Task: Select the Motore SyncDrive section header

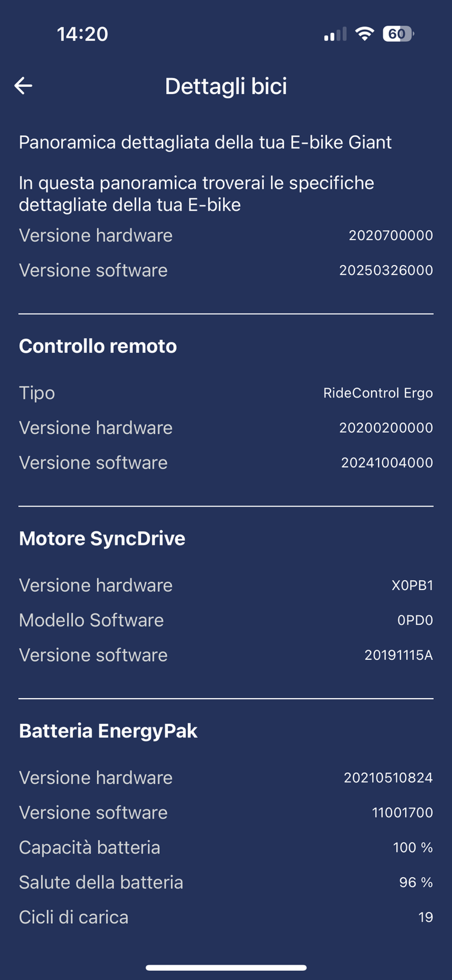Action: [x=102, y=538]
